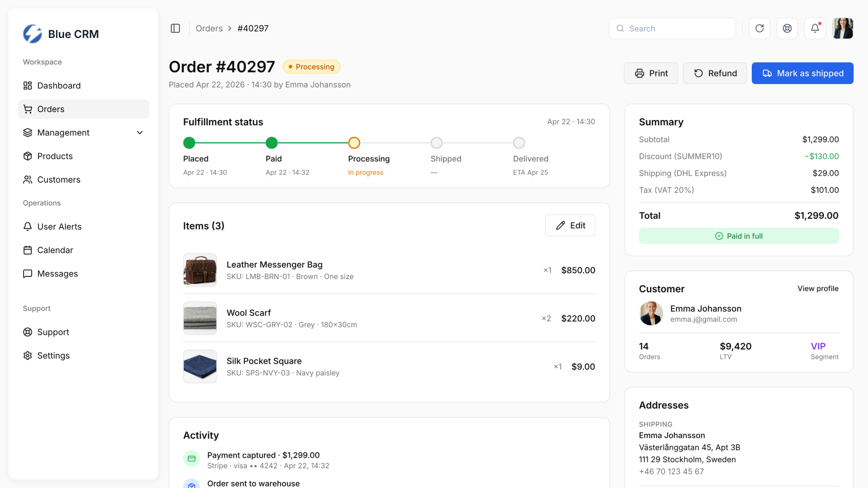Click the VIP segment value
The height and width of the screenshot is (488, 868).
(818, 347)
